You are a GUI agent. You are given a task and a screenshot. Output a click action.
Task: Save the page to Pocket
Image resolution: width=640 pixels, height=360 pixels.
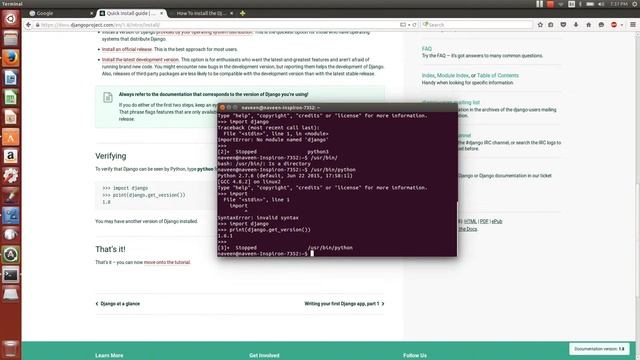coord(563,25)
